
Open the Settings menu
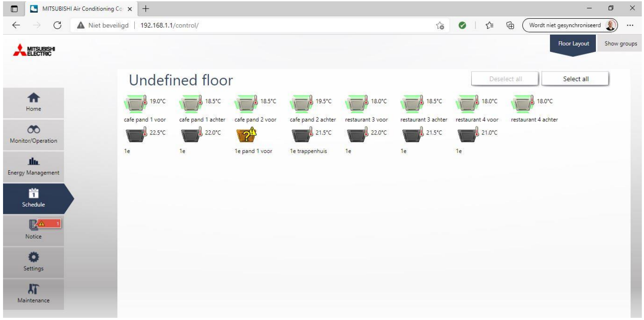tap(33, 262)
